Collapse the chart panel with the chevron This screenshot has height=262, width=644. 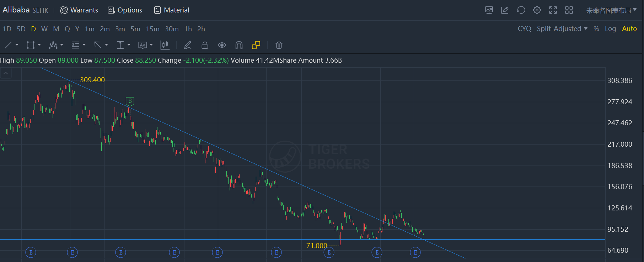(x=6, y=73)
